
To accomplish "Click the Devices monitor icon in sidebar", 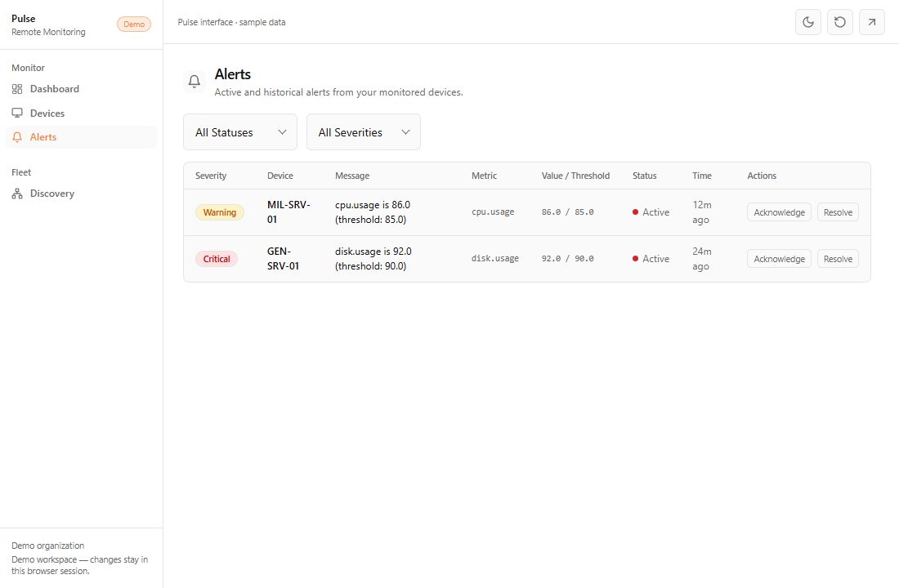I will pos(17,113).
